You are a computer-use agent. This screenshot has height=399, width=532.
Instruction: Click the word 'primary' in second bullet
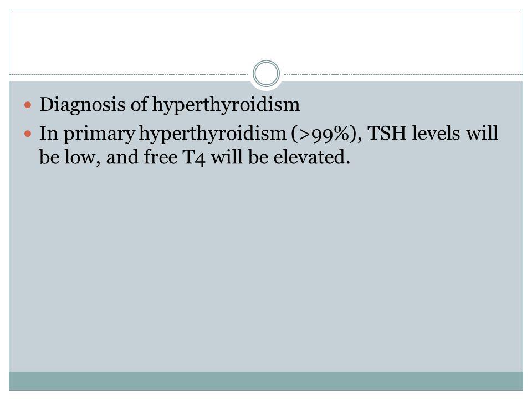pyautogui.click(x=99, y=134)
